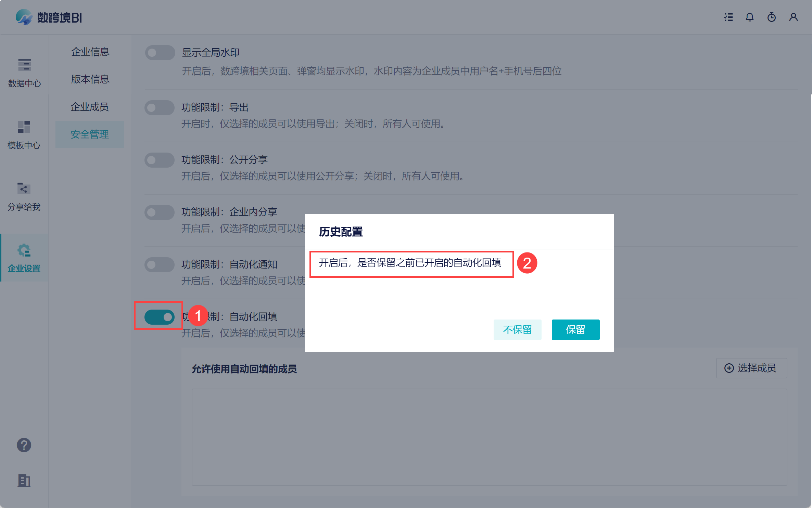Click the notification bell icon
812x508 pixels.
point(750,17)
